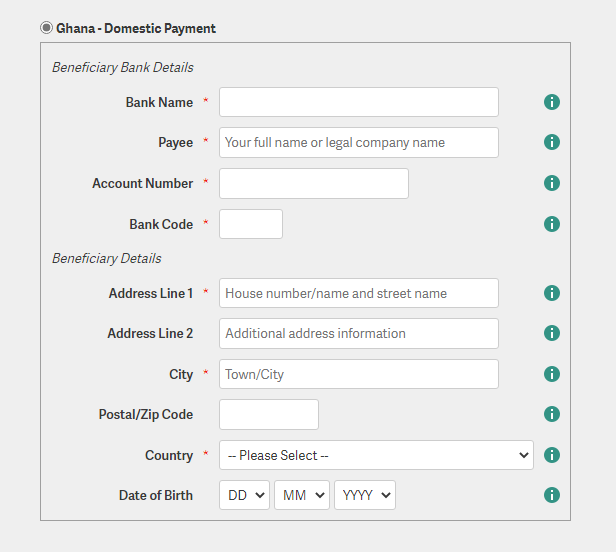616x552 pixels.
Task: Click the info icon beside Bank Name
Action: coord(551,102)
